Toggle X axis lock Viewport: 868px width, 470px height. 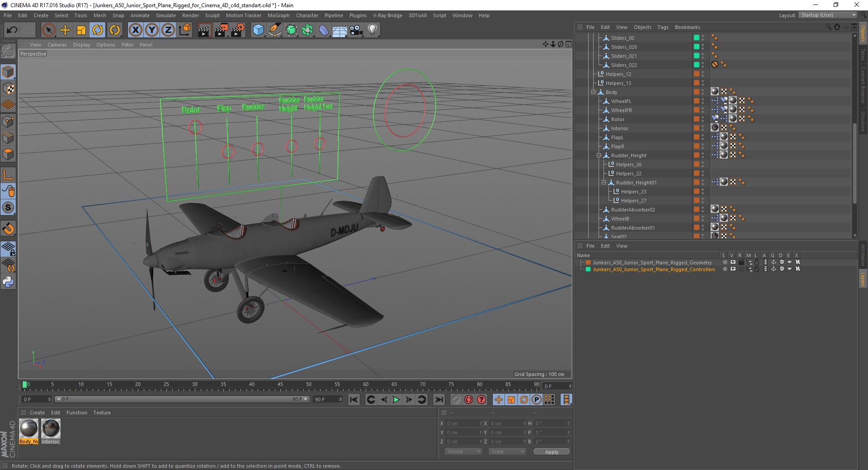135,30
